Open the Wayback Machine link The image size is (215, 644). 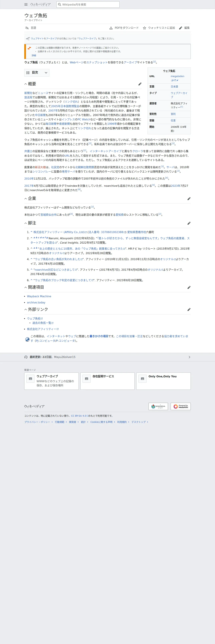(39, 296)
